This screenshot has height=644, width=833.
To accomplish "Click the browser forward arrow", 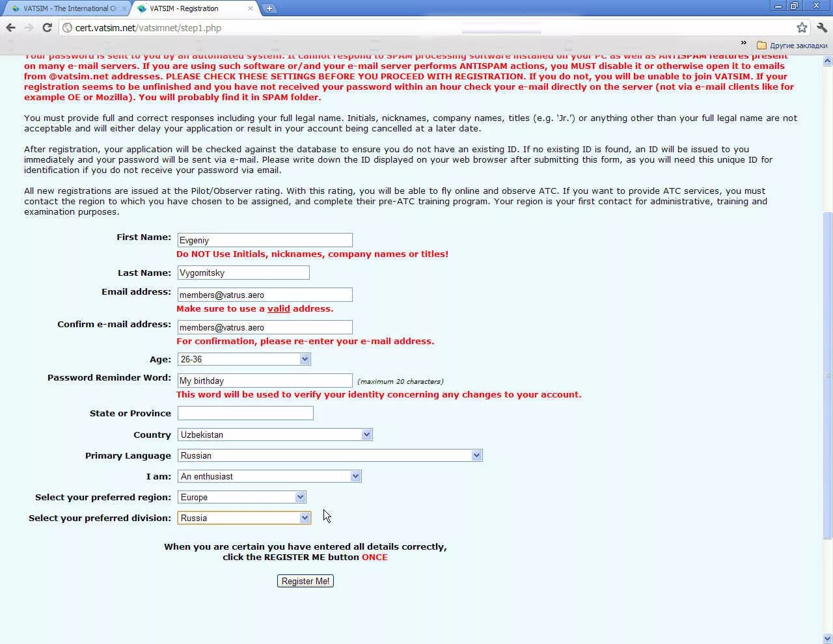I will [x=29, y=27].
